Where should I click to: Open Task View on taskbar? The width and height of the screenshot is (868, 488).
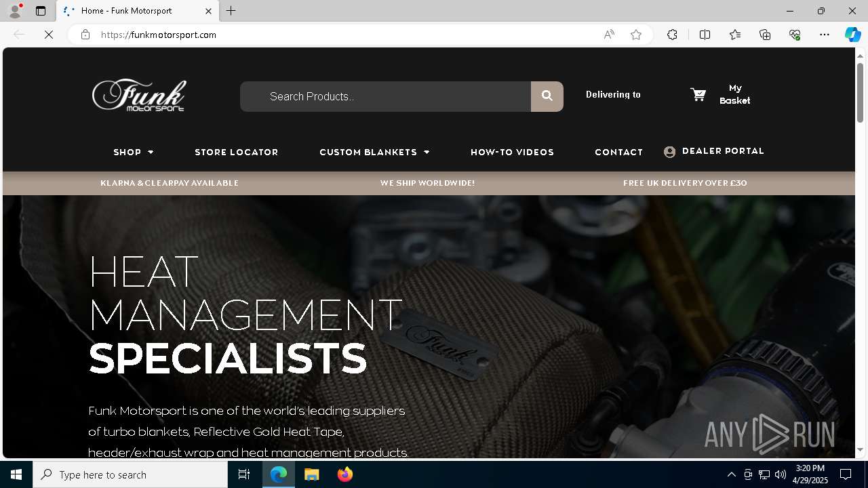coord(244,474)
